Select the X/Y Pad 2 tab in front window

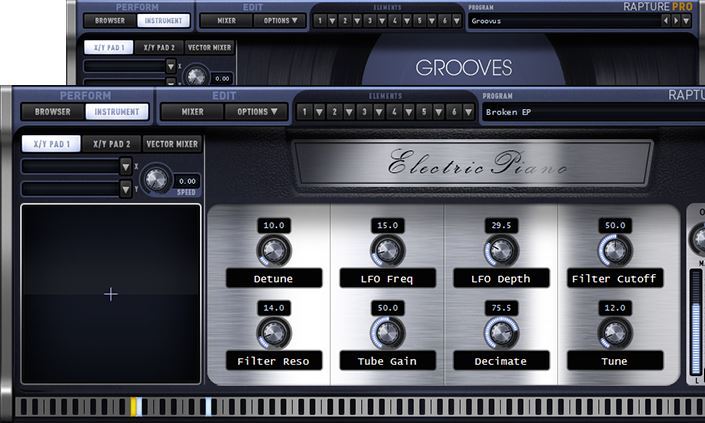tap(112, 144)
